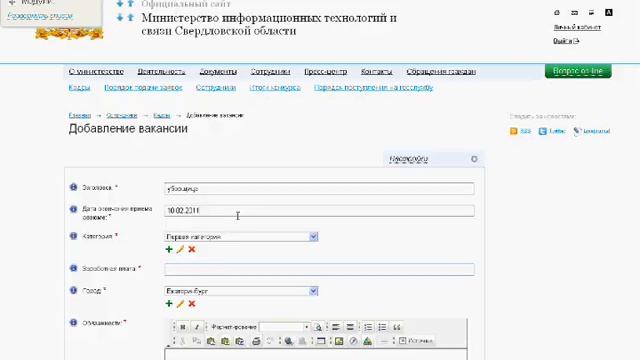The width and height of the screenshot is (640, 360).
Task: Add a new category with the green plus
Action: point(169,249)
